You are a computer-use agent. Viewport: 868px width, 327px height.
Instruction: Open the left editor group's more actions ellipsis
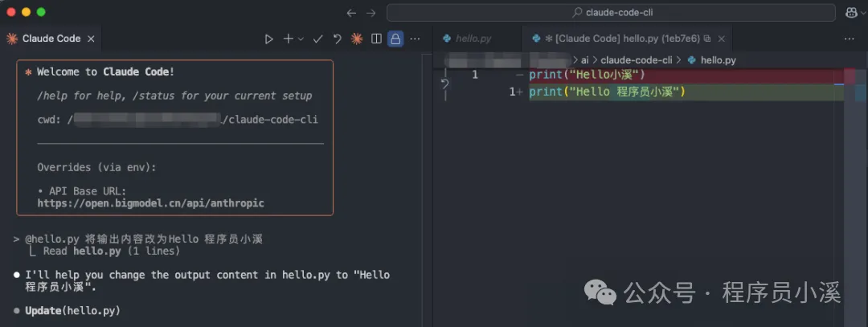pyautogui.click(x=415, y=39)
